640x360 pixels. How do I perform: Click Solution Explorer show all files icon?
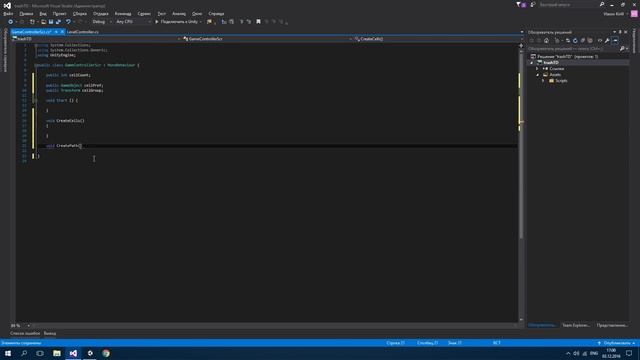point(590,40)
